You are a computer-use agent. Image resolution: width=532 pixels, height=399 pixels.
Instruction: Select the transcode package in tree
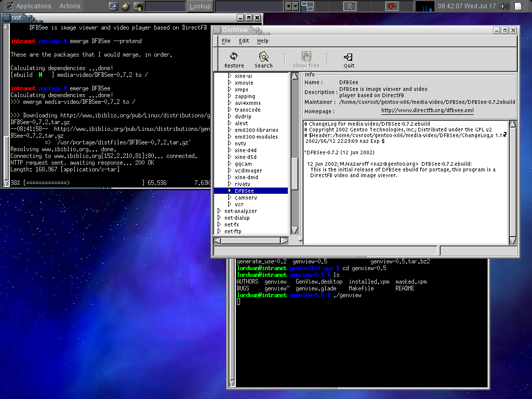pos(247,110)
